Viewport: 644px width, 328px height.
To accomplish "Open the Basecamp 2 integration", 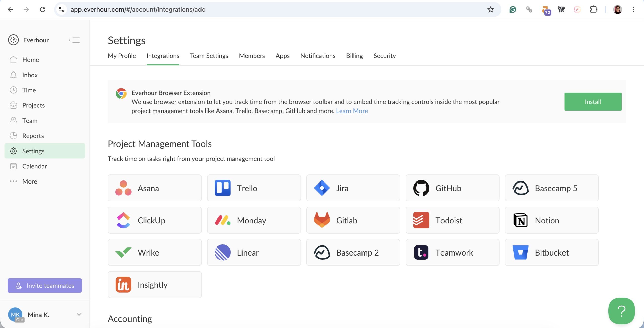I will (353, 252).
